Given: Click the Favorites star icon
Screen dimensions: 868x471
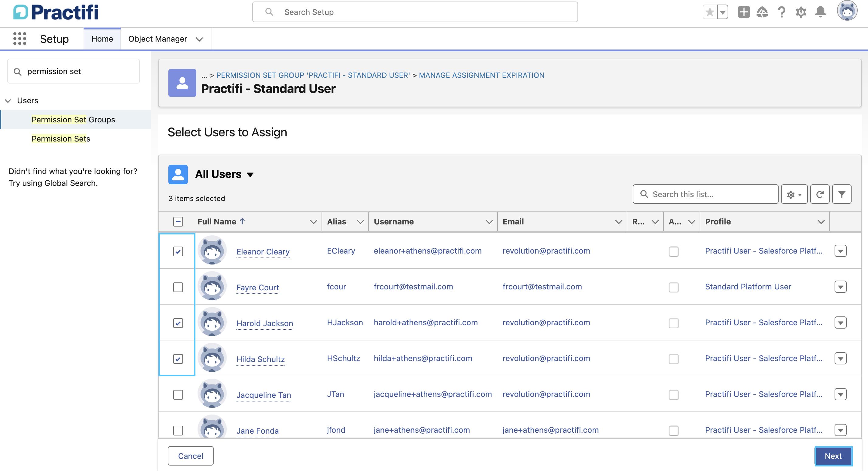Looking at the screenshot, I should tap(710, 12).
